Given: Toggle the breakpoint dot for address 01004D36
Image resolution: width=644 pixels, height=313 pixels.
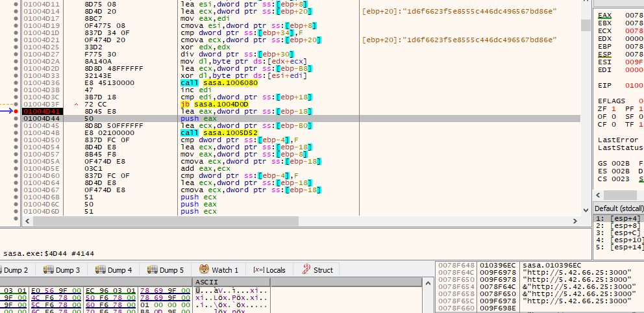Looking at the screenshot, I should (16, 82).
